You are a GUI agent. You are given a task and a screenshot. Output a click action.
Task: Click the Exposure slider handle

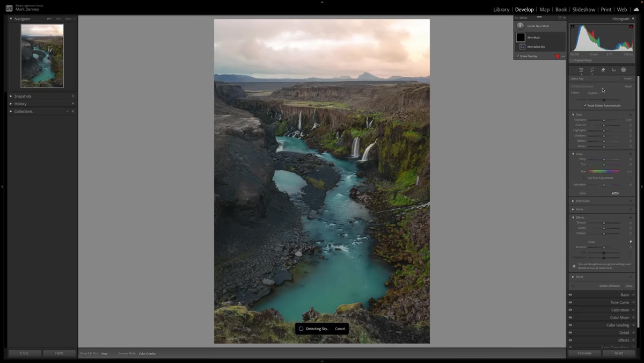[x=604, y=120]
